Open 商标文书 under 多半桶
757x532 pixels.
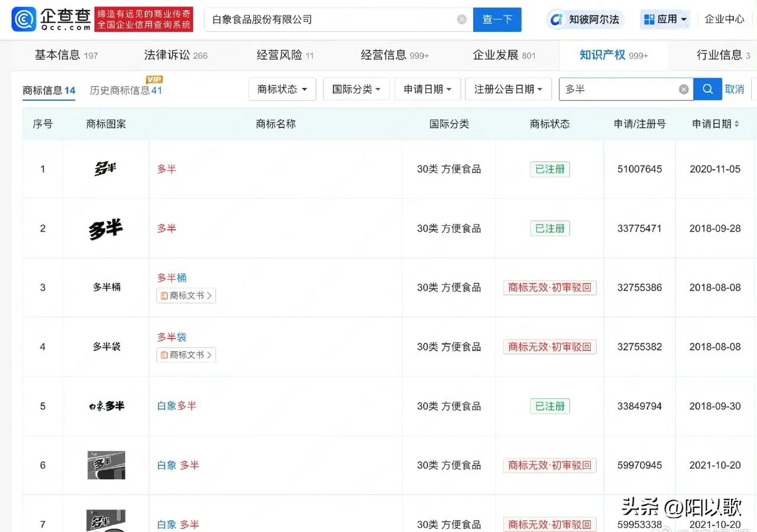tap(186, 296)
